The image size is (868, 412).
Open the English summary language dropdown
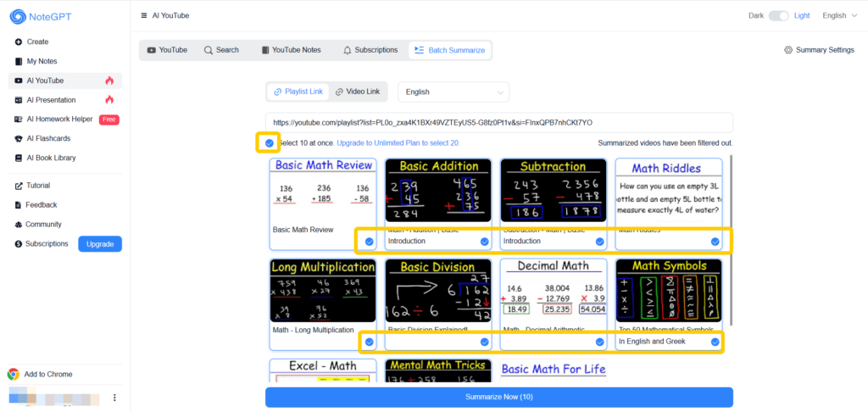pos(453,92)
